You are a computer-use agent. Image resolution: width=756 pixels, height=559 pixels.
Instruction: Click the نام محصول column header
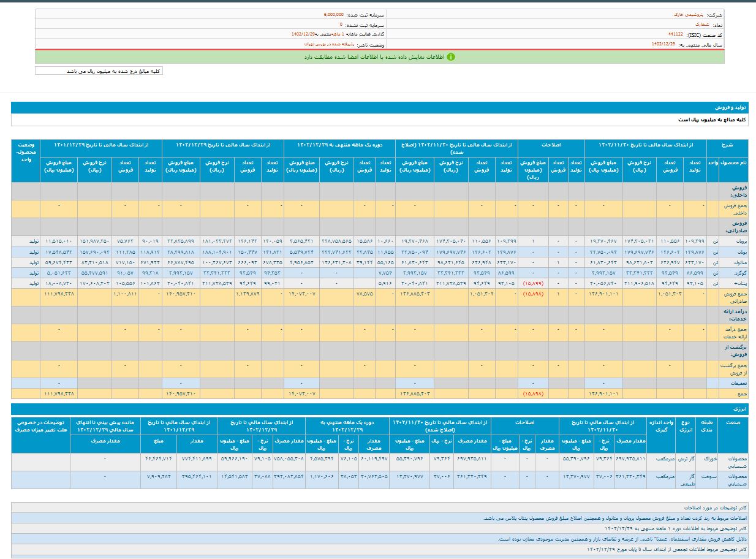(733, 169)
